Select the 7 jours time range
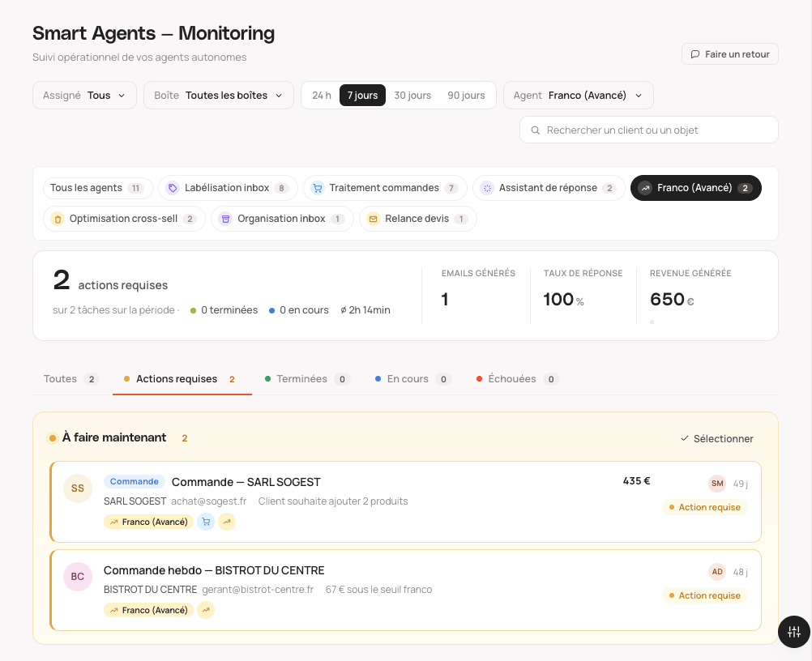This screenshot has height=661, width=812. [x=362, y=96]
